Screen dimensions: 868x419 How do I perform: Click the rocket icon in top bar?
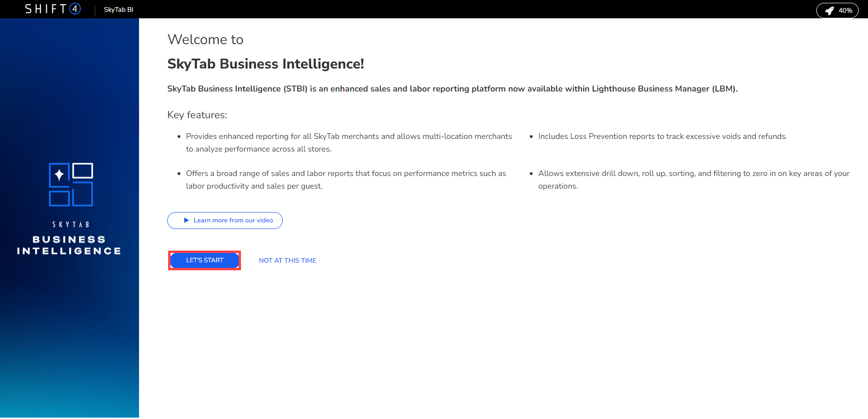pos(829,10)
